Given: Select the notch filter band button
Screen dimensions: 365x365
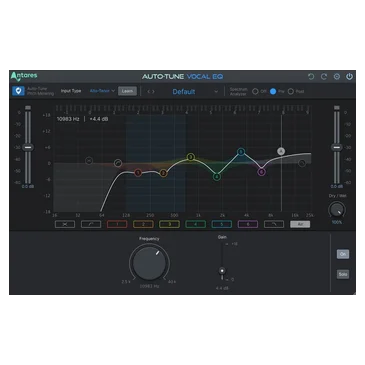Looking at the screenshot, I should pos(65,224).
